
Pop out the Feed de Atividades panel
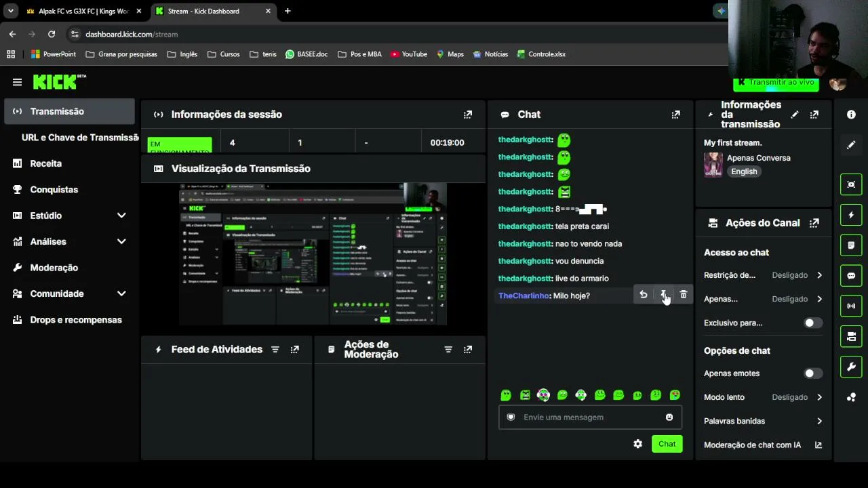coord(295,350)
